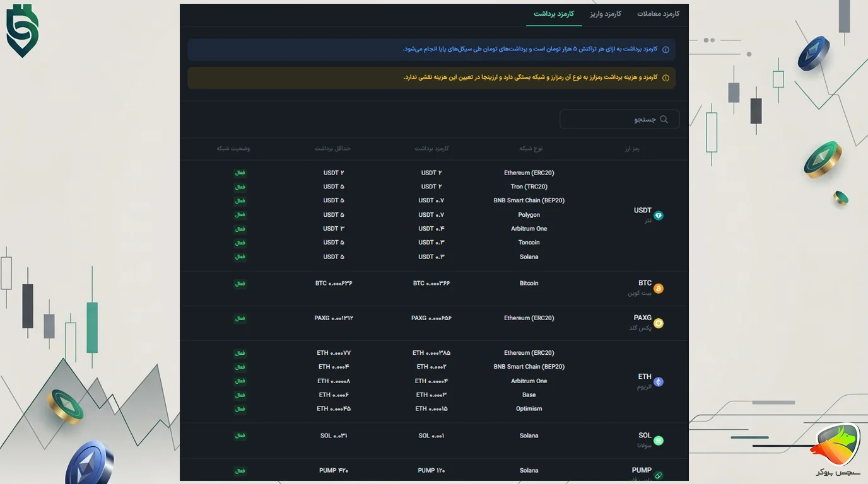Viewport: 868px width, 484px height.
Task: Click the PAXG ticker label
Action: 643,318
